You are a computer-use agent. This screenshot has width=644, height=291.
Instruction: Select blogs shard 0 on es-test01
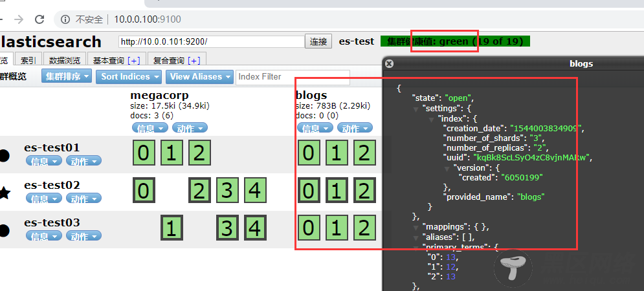(309, 153)
